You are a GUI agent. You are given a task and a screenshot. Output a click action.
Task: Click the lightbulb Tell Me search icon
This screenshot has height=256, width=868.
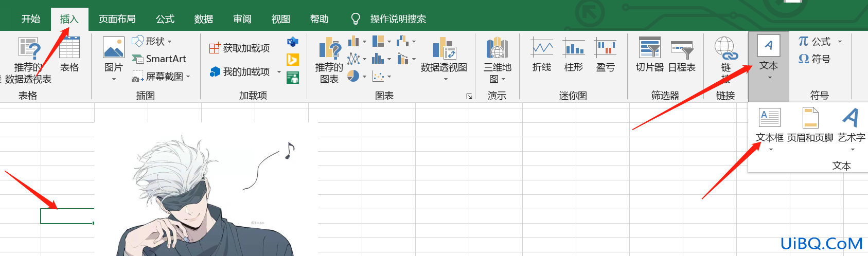(356, 19)
